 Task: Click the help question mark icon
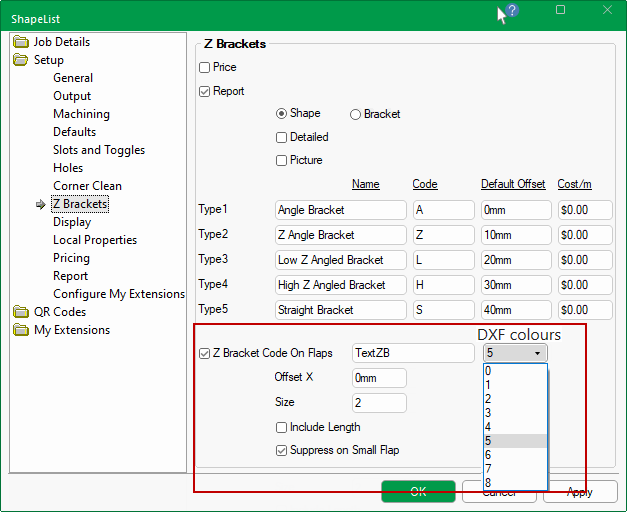point(512,11)
